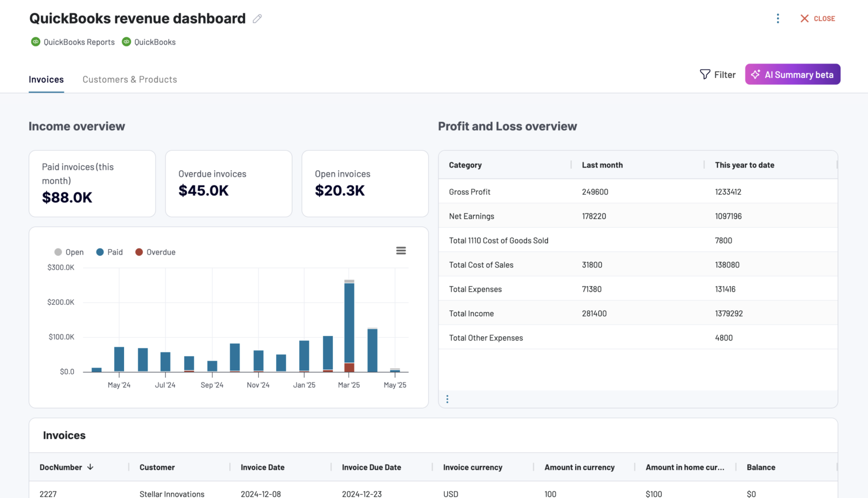Open the Filter funnel icon

705,74
